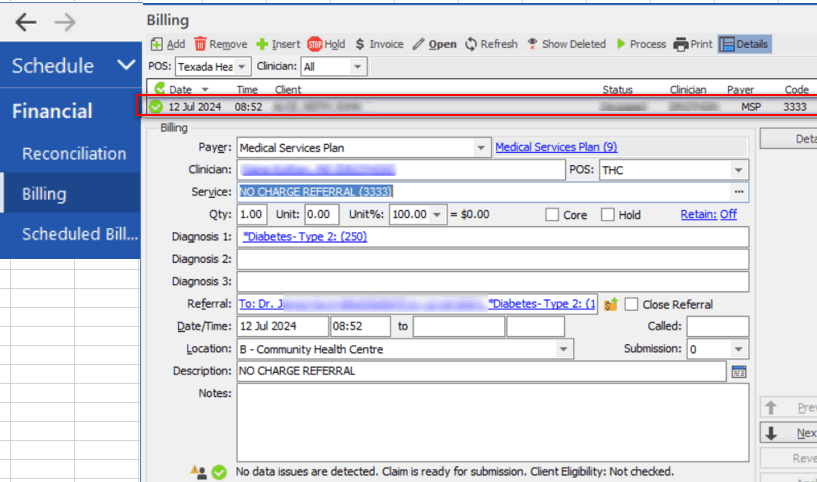The width and height of the screenshot is (817, 482).
Task: Check the Close Referral box
Action: tap(631, 304)
